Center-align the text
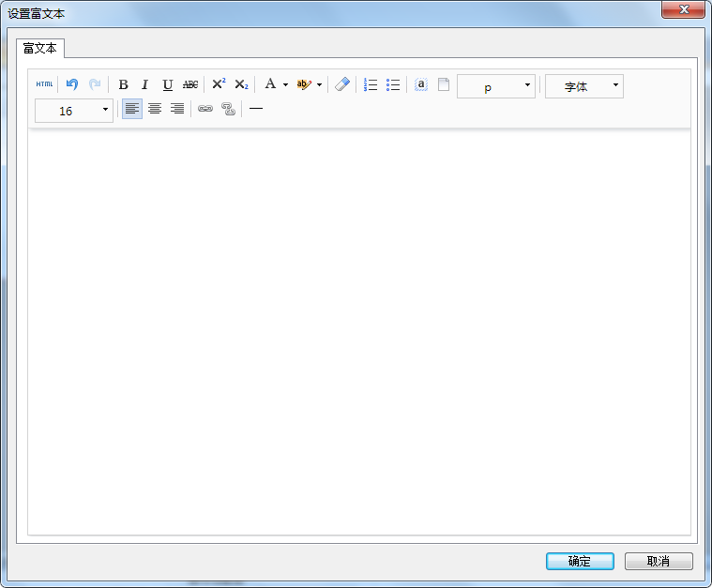Image resolution: width=712 pixels, height=588 pixels. pos(155,109)
